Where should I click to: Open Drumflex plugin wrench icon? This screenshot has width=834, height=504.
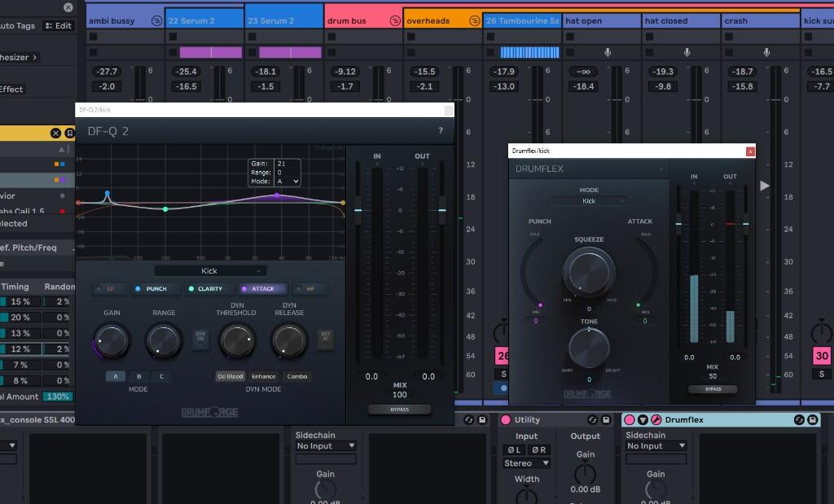[x=656, y=419]
